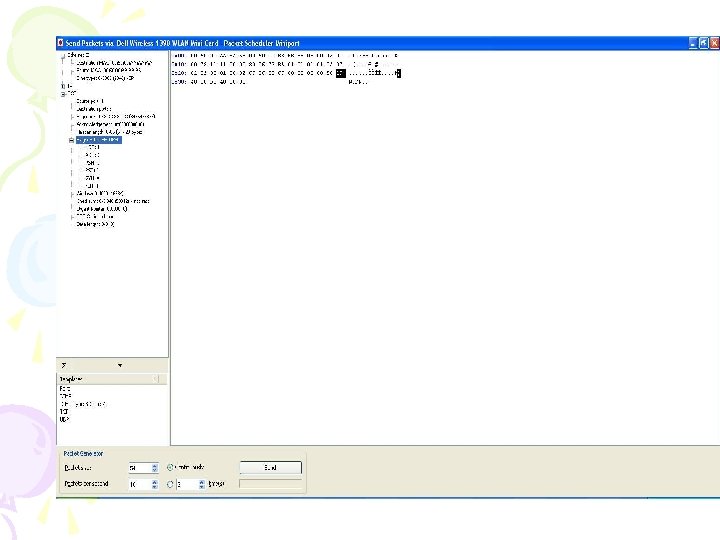This screenshot has width=720, height=540.
Task: Minimize the Send Packets window
Action: 693,43
